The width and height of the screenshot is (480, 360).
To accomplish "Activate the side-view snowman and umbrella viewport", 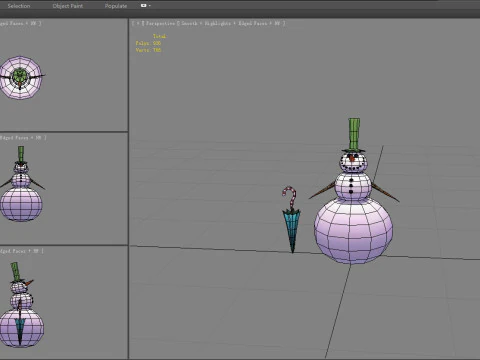I will (64, 302).
